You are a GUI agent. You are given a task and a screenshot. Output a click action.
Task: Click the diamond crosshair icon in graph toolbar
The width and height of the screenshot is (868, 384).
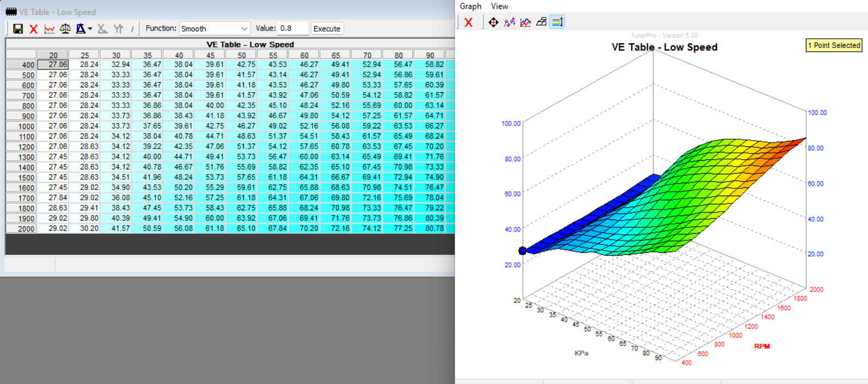493,22
